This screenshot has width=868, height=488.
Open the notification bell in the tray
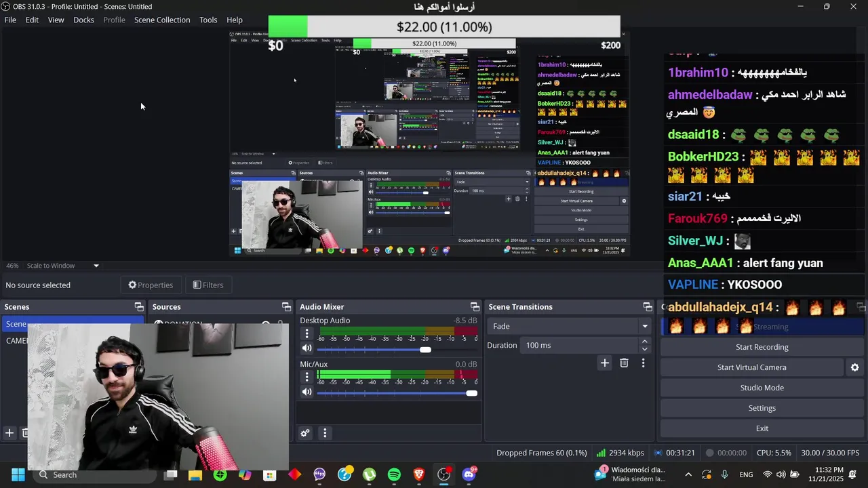click(x=853, y=474)
